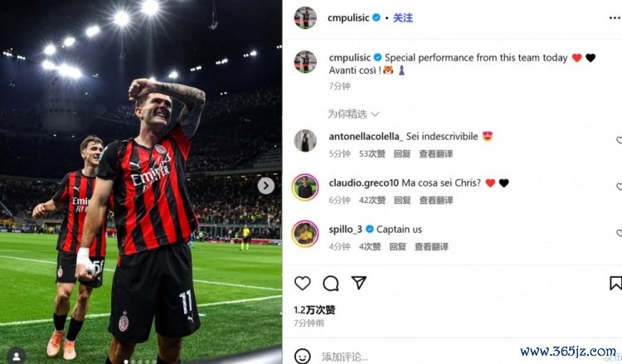Like claudio.greco10 comment heart
Screen dimensions: 622x364
[x=619, y=186]
